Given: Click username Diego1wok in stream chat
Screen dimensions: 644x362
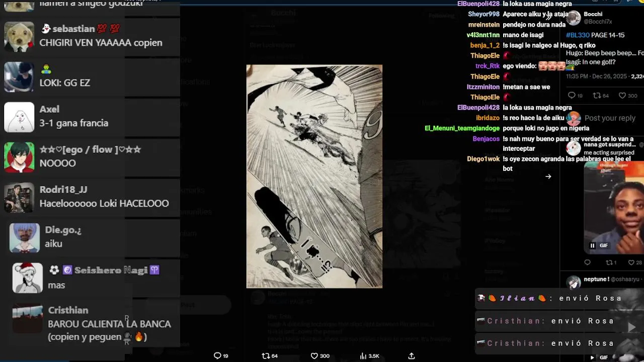Looking at the screenshot, I should (x=484, y=159).
